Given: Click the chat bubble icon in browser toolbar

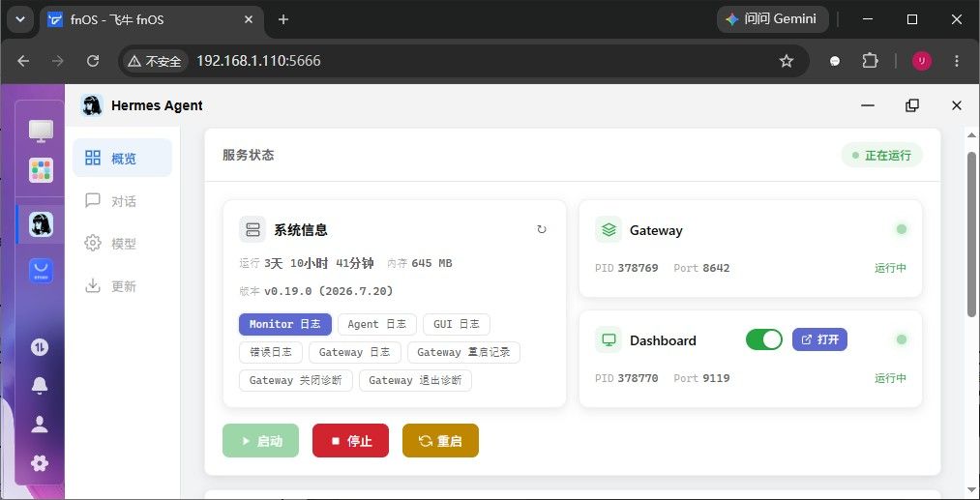Looking at the screenshot, I should coord(834,61).
